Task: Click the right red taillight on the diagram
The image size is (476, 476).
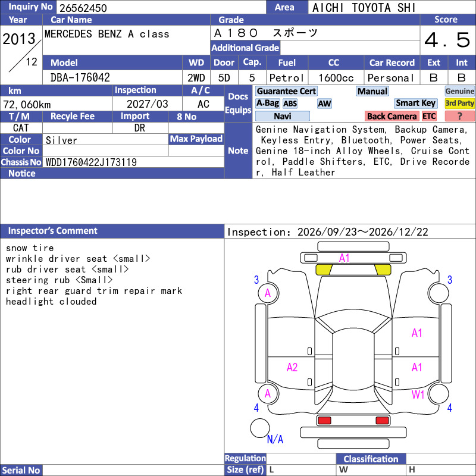Action: pos(382,421)
